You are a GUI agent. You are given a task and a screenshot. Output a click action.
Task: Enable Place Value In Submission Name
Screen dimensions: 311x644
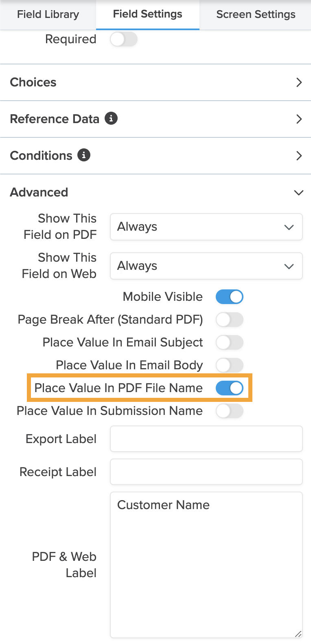(x=230, y=411)
